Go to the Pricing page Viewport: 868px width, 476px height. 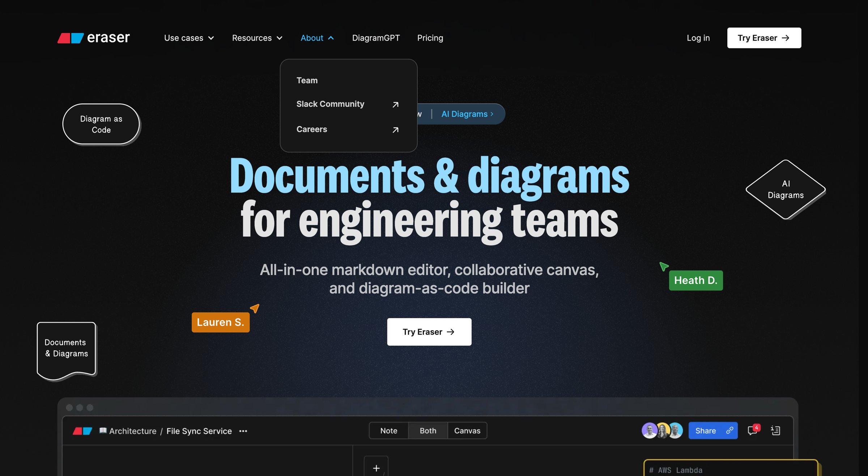(x=430, y=38)
